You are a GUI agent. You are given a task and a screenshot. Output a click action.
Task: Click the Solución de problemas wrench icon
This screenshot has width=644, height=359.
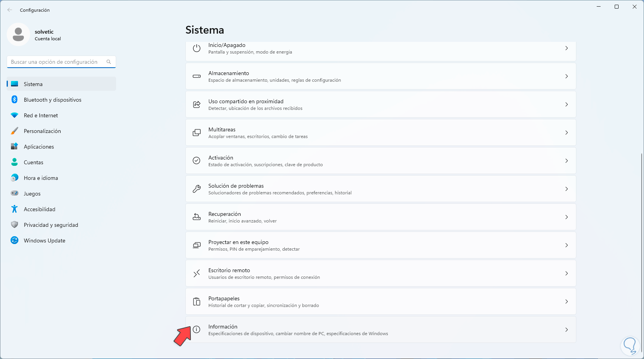(x=197, y=189)
